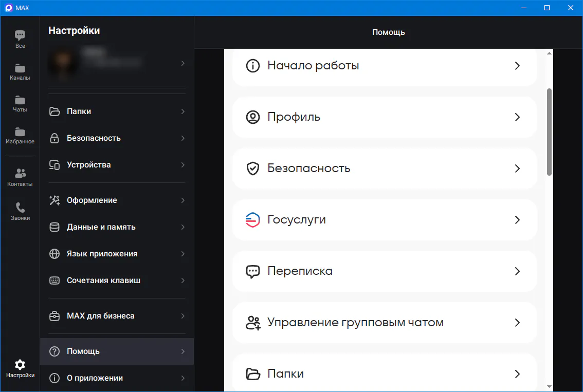Open the Контакты people icon
The image size is (583, 392).
(20, 173)
